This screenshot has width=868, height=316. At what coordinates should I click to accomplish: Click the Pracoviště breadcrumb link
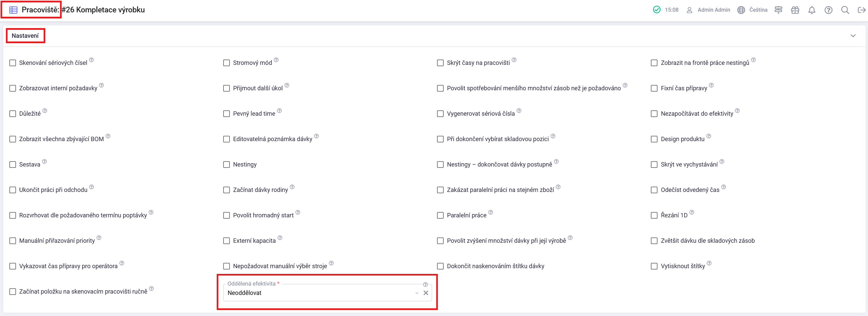[39, 10]
